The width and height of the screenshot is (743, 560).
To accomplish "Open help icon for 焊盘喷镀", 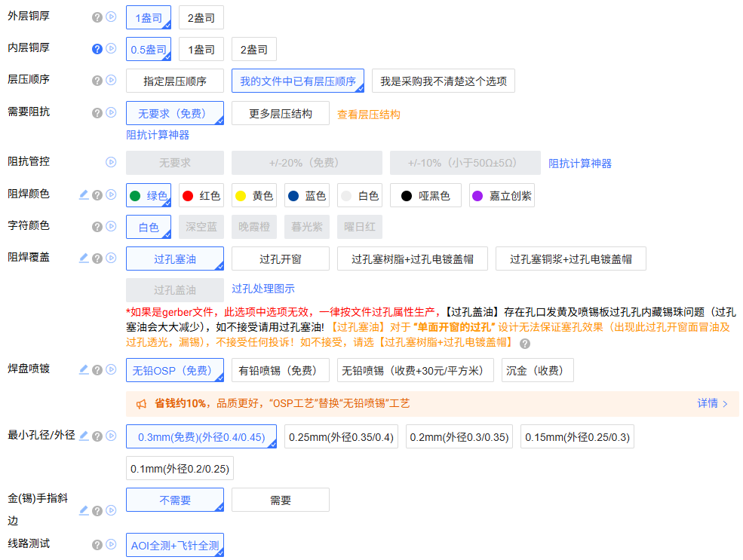I will tap(97, 370).
